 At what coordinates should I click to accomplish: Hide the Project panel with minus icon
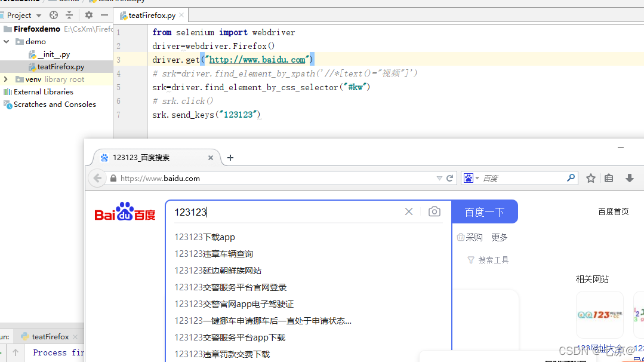pyautogui.click(x=104, y=15)
